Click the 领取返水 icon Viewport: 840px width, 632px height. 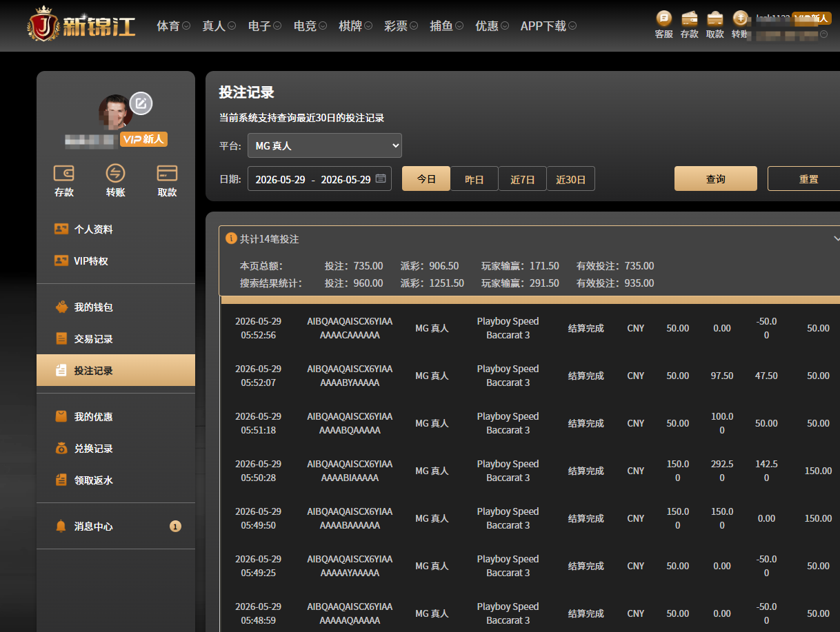(61, 480)
